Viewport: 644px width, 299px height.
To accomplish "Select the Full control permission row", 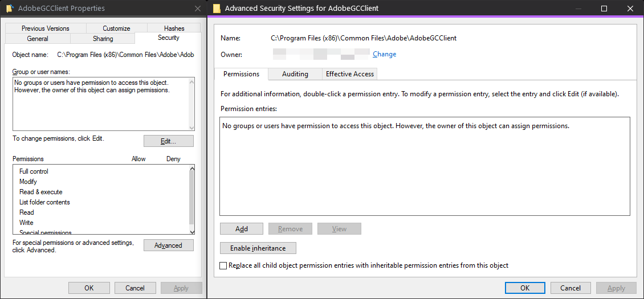I will pos(101,171).
